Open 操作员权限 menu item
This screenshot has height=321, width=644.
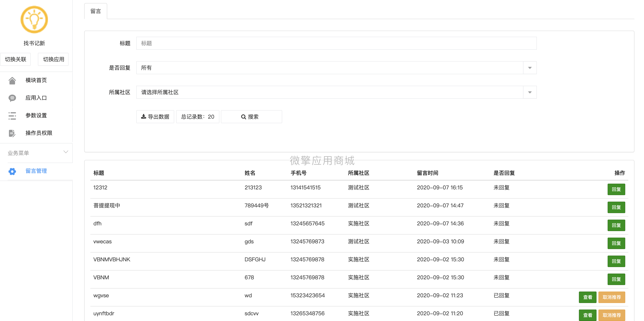point(36,133)
